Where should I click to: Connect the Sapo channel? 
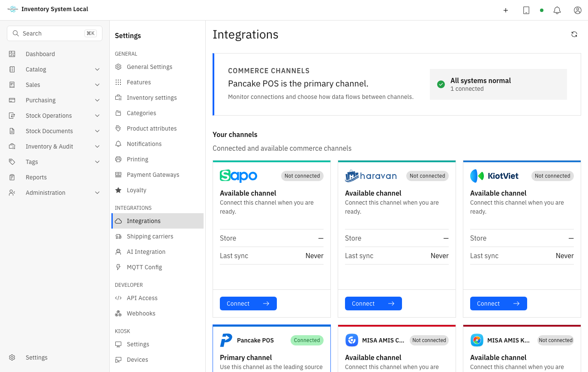point(248,304)
